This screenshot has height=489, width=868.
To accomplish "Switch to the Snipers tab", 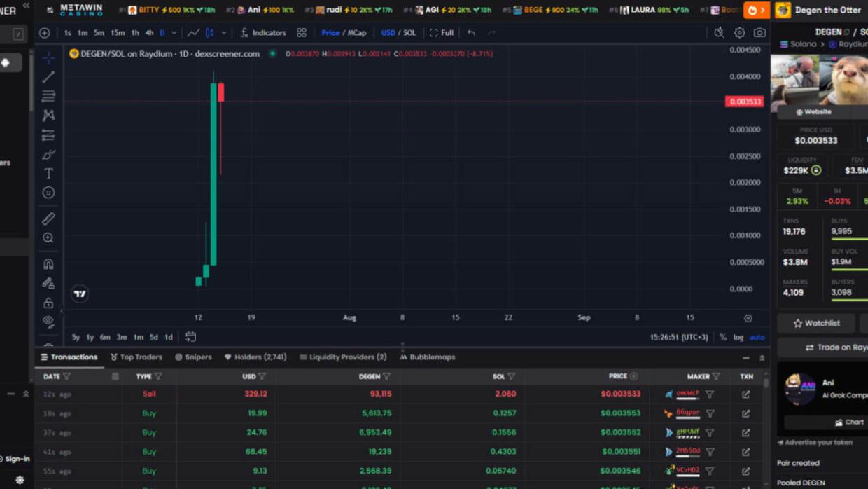I will (193, 357).
